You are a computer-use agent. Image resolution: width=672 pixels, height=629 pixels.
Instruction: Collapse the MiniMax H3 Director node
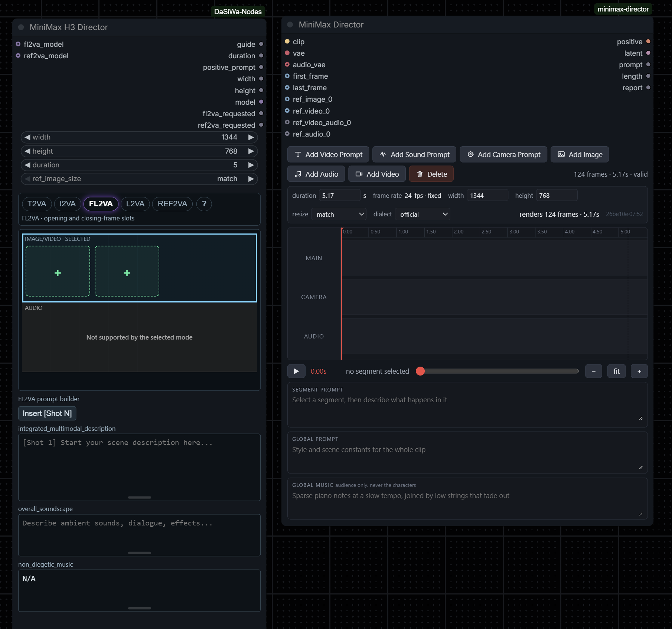21,27
